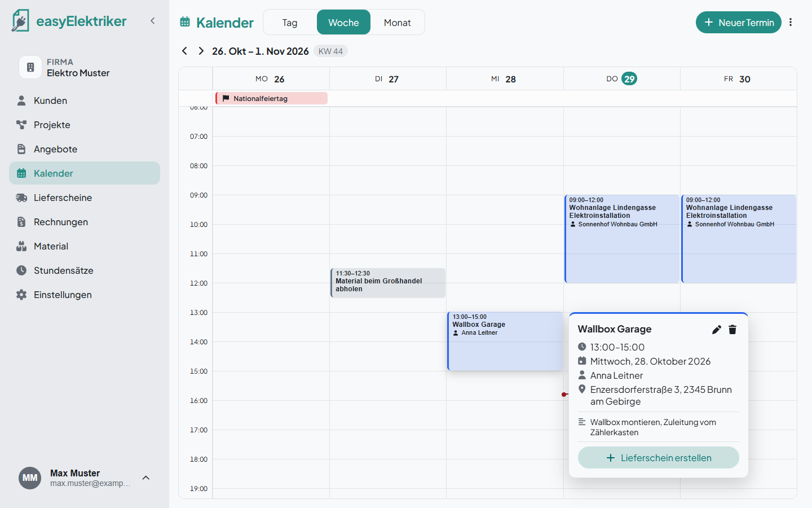Select the Woche view toggle
Screen dimensions: 812x508
pos(343,23)
